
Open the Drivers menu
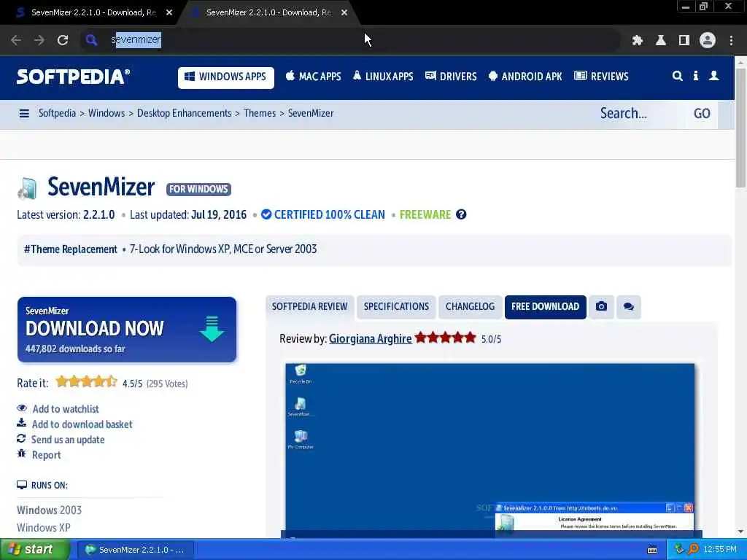click(451, 77)
